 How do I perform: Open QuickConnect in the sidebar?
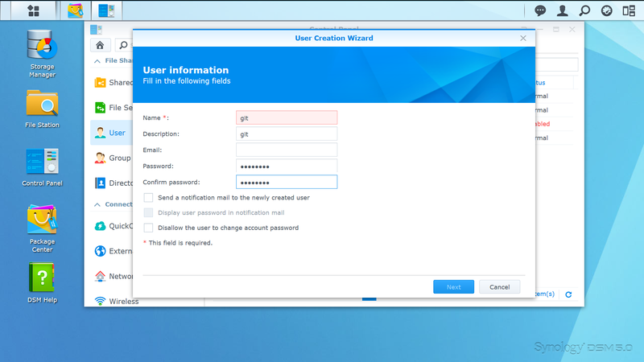pyautogui.click(x=114, y=226)
